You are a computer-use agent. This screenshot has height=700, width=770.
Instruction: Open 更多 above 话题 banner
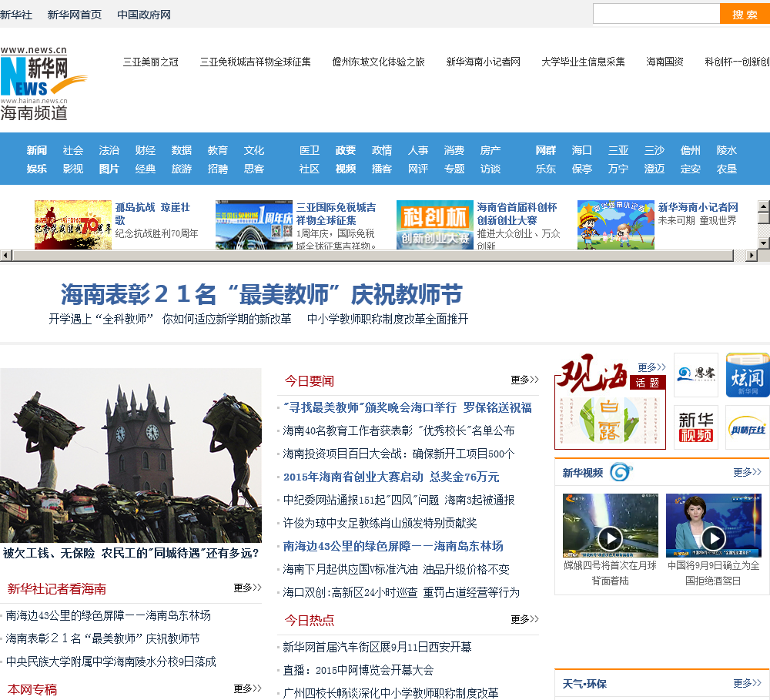point(651,367)
